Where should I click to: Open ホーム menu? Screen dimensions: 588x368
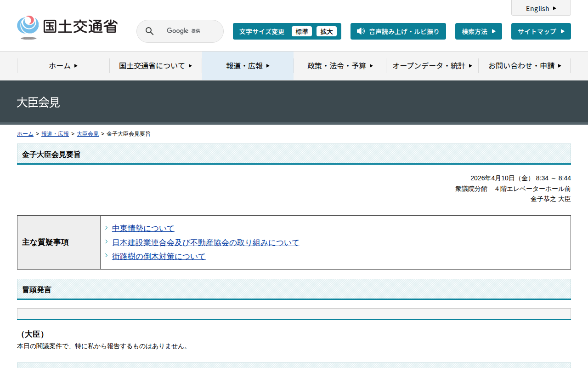pyautogui.click(x=63, y=66)
